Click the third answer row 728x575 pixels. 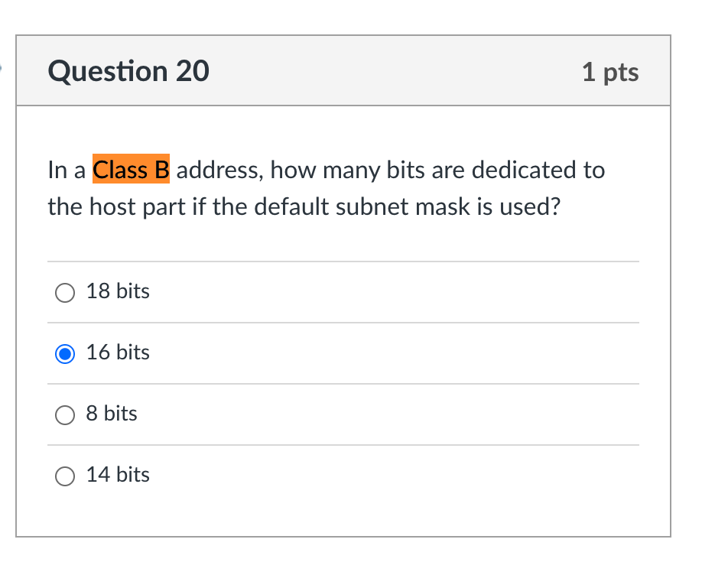[x=344, y=414]
